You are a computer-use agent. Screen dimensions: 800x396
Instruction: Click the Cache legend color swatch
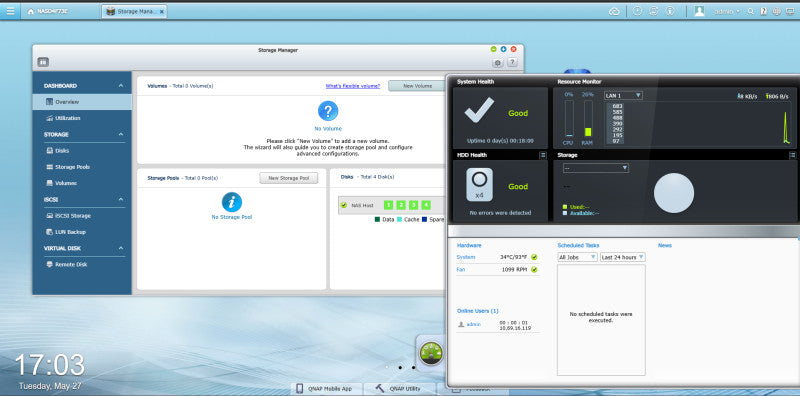tap(399, 219)
